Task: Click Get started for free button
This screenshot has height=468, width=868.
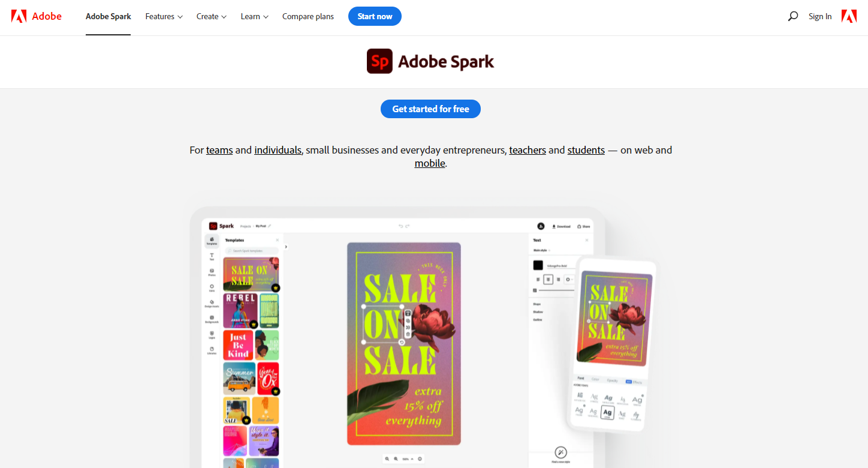Action: tap(430, 109)
